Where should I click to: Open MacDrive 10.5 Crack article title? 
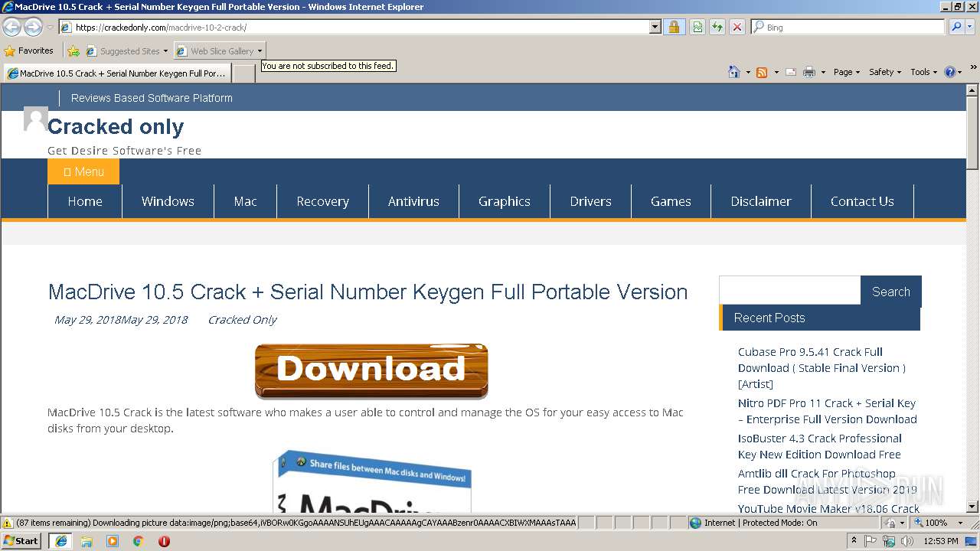[x=367, y=292]
